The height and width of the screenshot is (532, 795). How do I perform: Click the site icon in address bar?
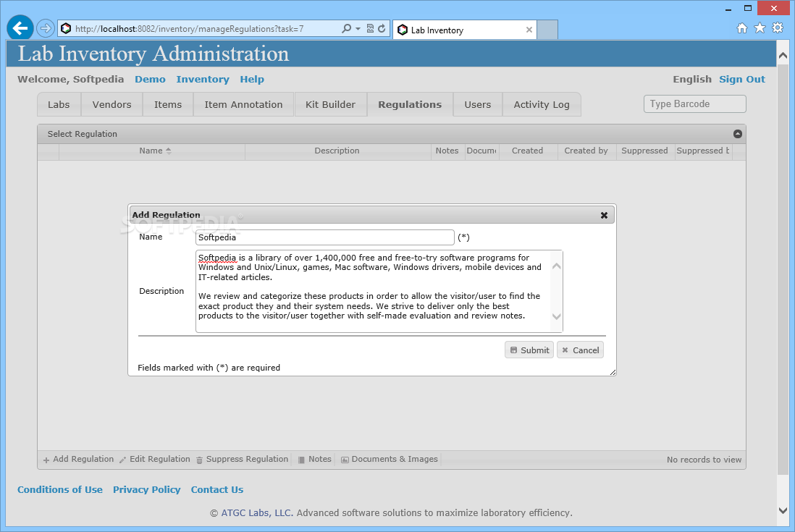(x=66, y=28)
